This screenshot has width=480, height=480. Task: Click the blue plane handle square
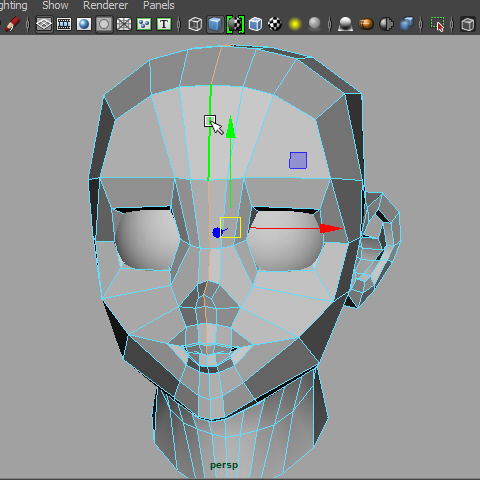[x=298, y=160]
